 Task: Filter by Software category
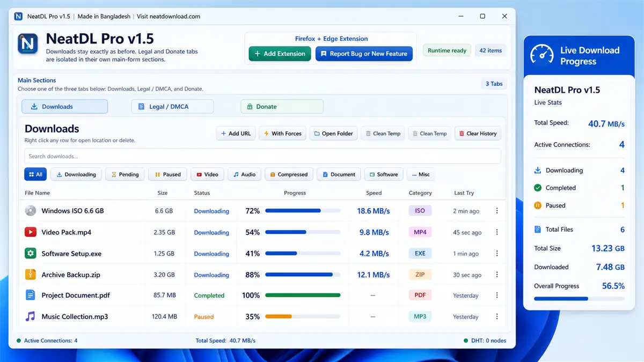coord(384,174)
